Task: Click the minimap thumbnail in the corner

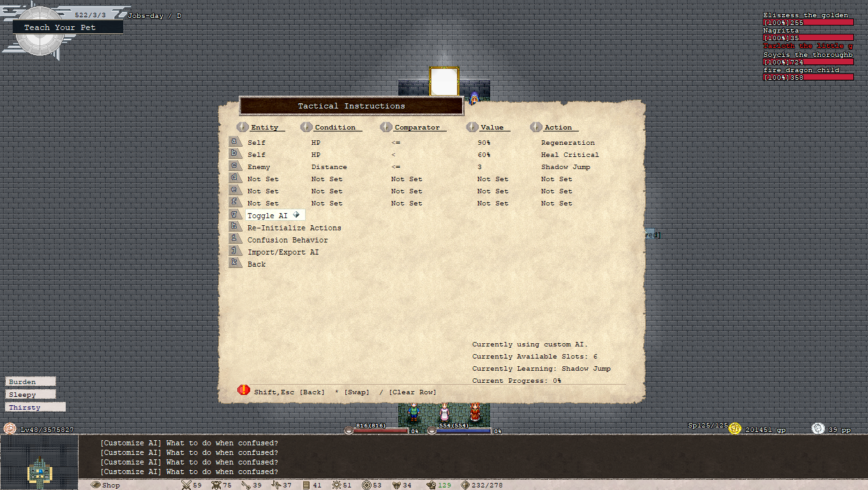Action: click(40, 463)
